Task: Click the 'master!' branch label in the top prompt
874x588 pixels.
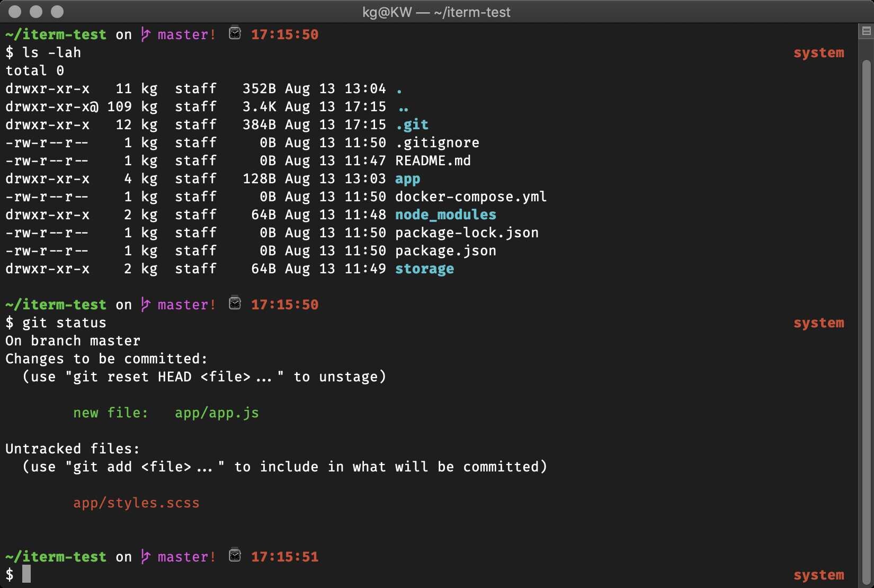Action: pos(185,34)
